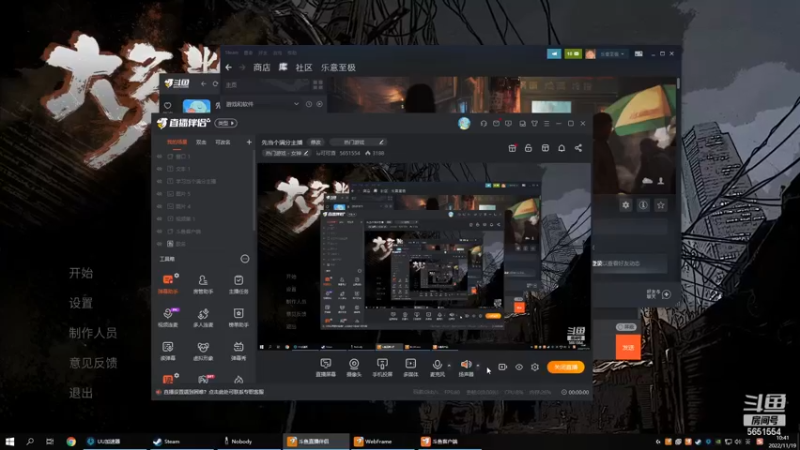Open the 商店 tab in Steam
This screenshot has width=800, height=450.
pyautogui.click(x=262, y=67)
